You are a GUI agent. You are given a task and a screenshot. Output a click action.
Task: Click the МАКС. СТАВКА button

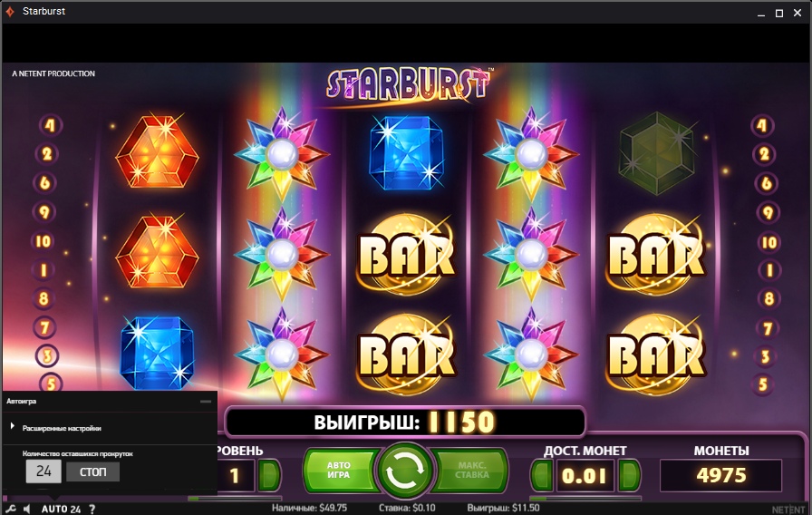pos(470,470)
